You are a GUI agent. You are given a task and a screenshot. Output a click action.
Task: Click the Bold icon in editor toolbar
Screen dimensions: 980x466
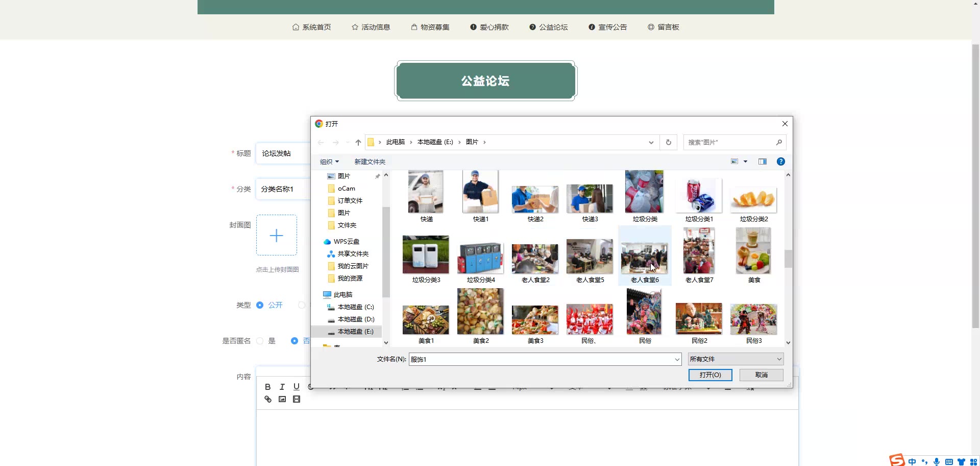tap(267, 387)
